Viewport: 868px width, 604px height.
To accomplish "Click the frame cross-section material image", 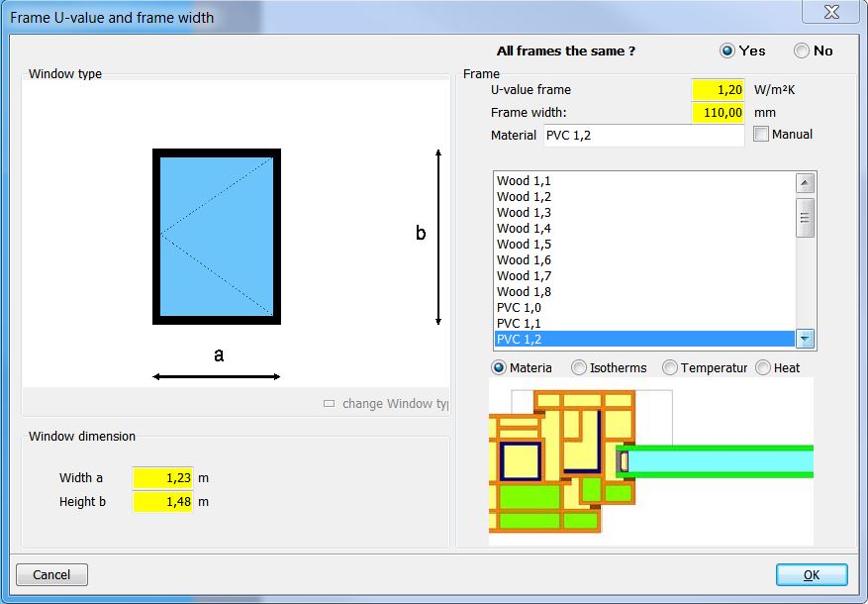I will point(650,460).
